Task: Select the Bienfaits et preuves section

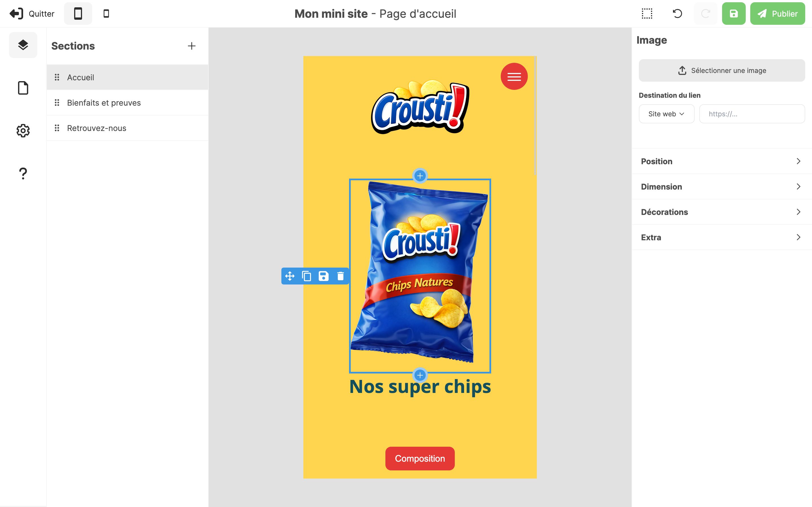Action: click(104, 103)
